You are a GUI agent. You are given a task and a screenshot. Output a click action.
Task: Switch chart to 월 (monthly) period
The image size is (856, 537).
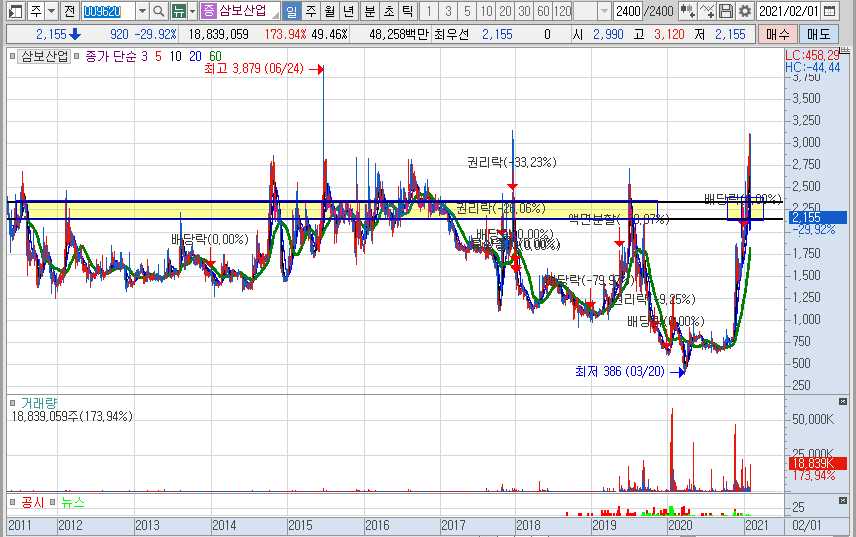click(329, 11)
